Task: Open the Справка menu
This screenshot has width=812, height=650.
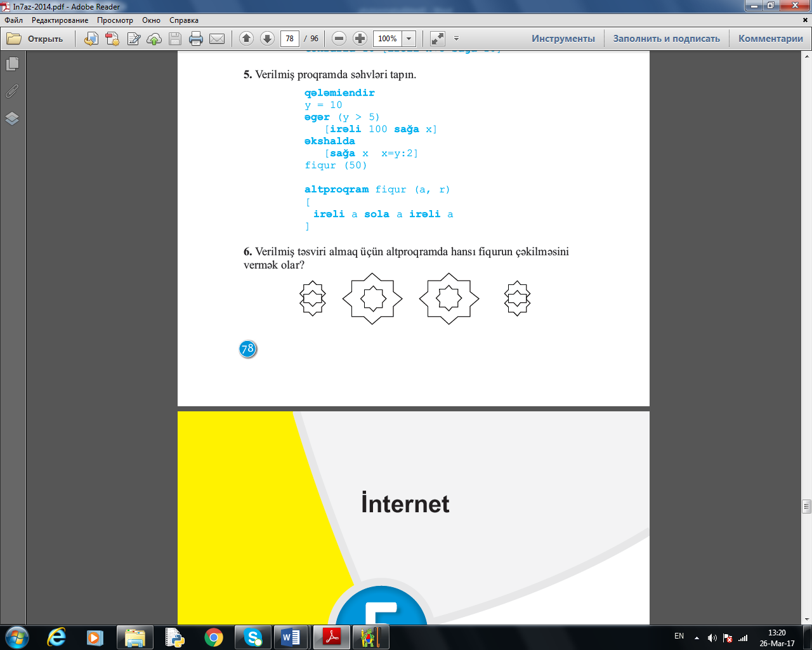Action: point(184,20)
